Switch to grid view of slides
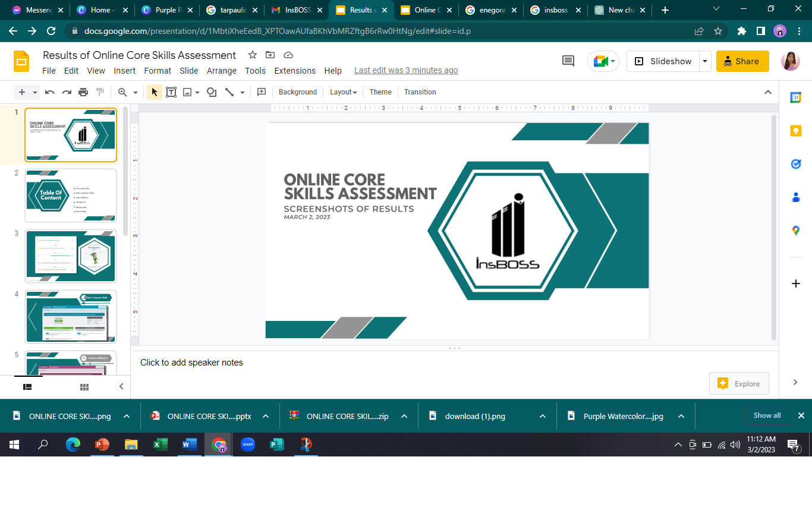The height and width of the screenshot is (526, 812). [84, 387]
